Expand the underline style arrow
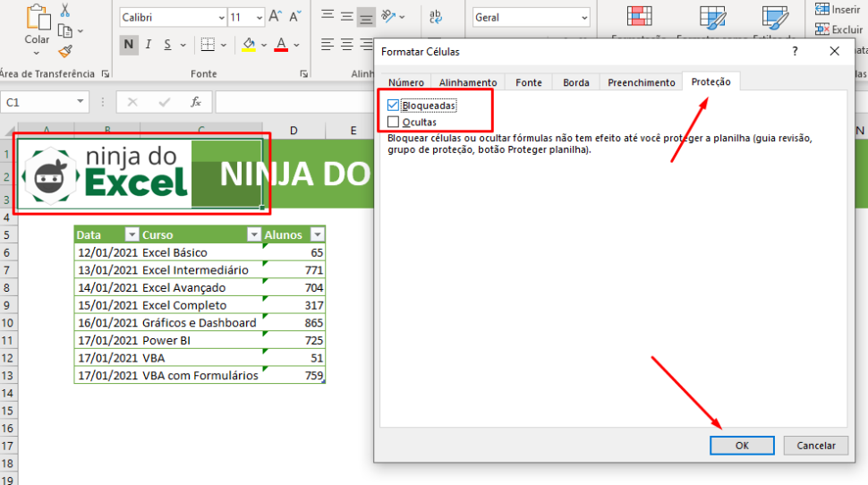 coord(183,45)
